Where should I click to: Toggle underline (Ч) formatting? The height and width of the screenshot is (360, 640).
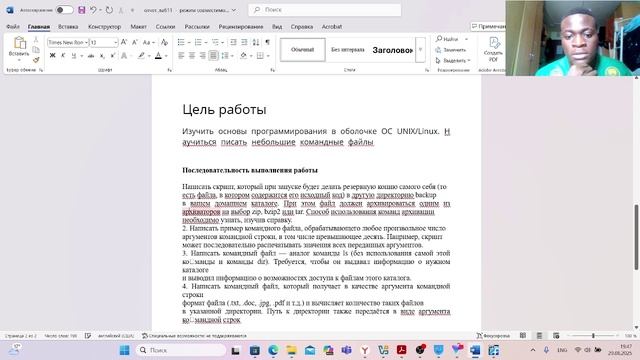(x=73, y=56)
